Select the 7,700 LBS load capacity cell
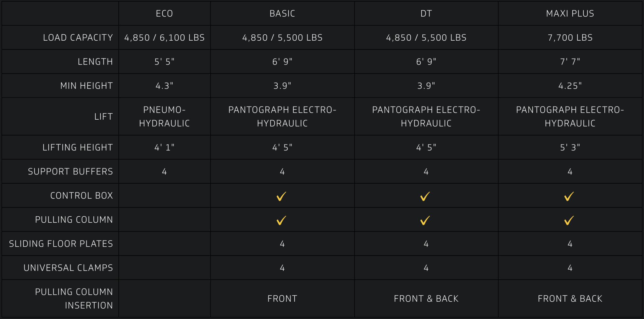644x319 pixels. 570,37
